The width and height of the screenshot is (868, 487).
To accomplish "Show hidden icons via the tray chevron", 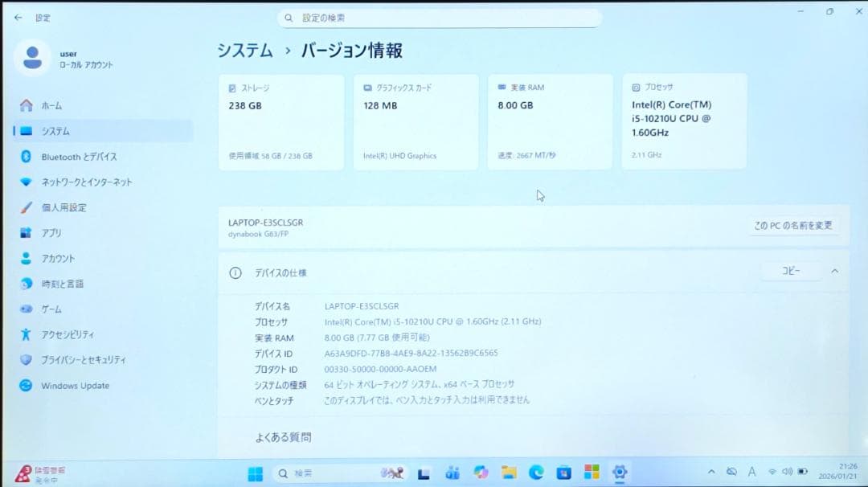I will [712, 473].
